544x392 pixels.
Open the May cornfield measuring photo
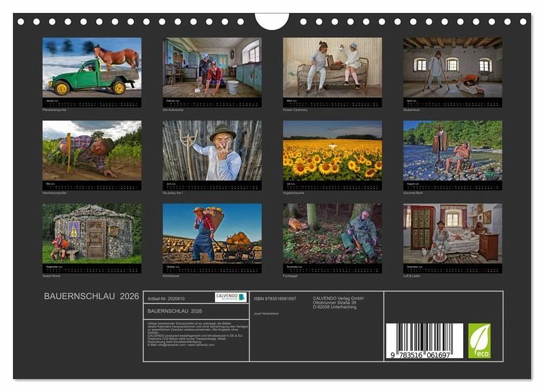pos(92,150)
